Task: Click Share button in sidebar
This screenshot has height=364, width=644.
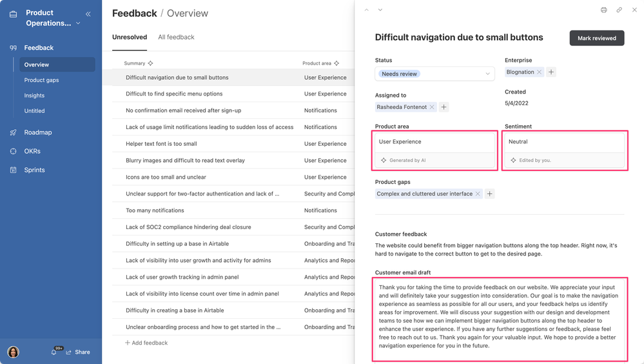Action: pos(78,352)
